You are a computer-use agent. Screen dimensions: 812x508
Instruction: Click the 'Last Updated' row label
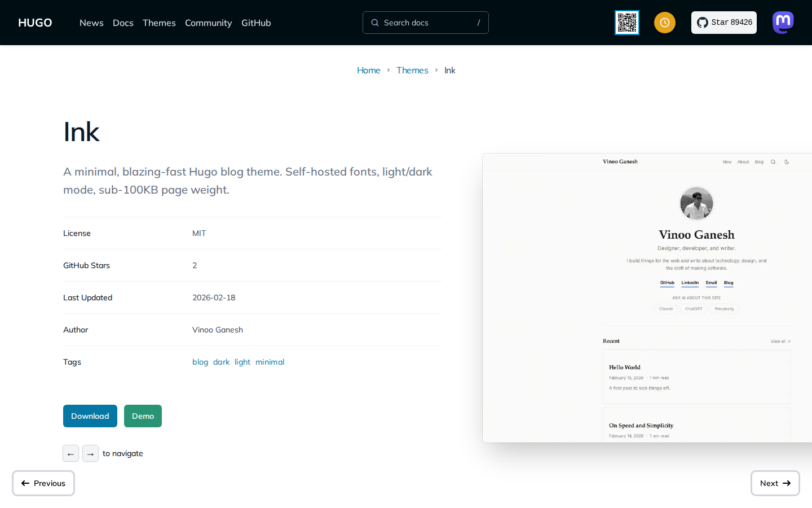(x=87, y=297)
